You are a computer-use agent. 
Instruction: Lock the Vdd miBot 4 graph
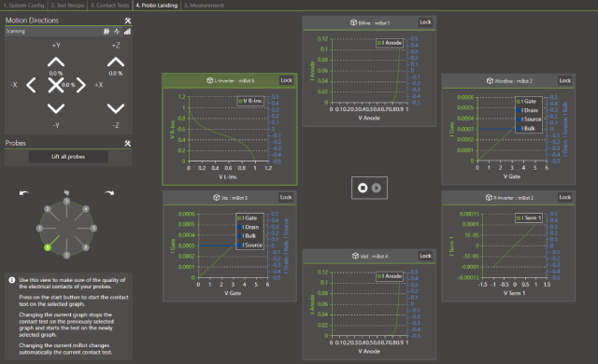coord(425,256)
